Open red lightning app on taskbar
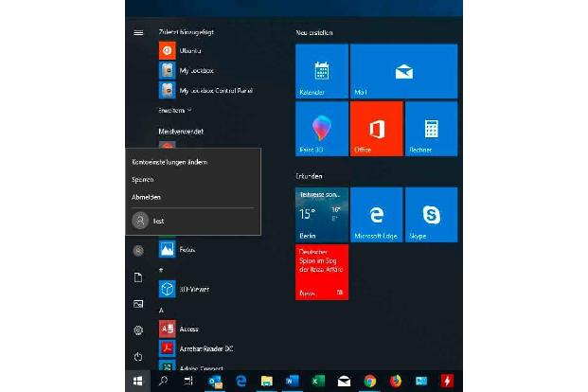 pos(447,382)
